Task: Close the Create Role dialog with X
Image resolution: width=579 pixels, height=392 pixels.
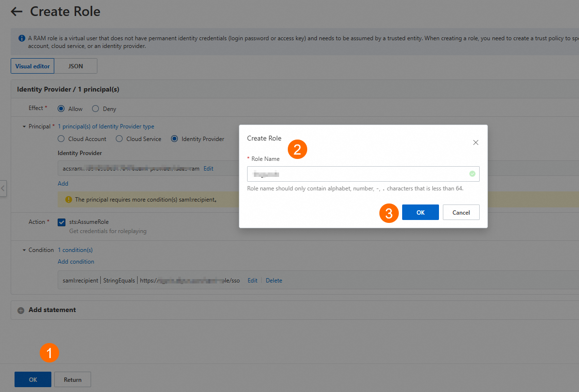Action: (476, 142)
